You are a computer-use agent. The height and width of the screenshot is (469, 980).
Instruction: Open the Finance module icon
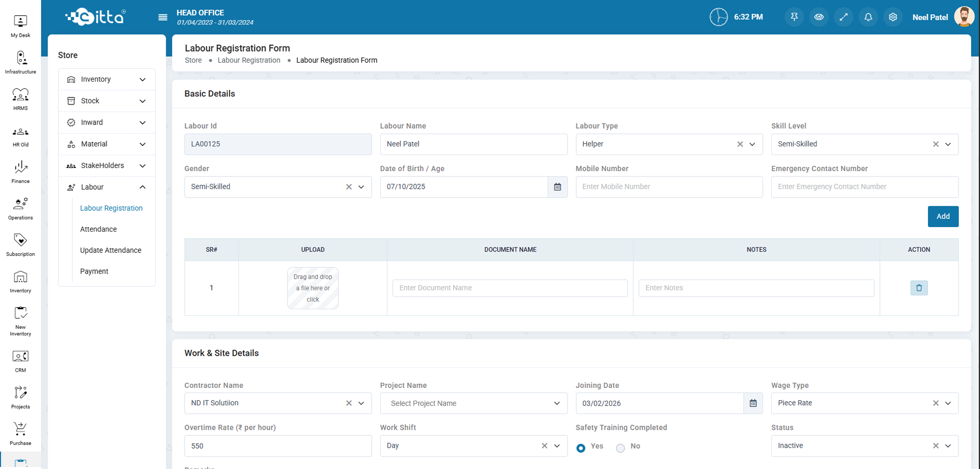pyautogui.click(x=20, y=172)
